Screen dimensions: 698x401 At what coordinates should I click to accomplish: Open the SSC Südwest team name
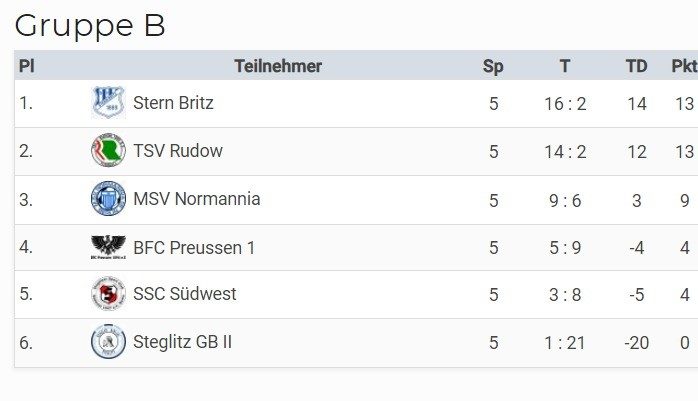(x=185, y=294)
